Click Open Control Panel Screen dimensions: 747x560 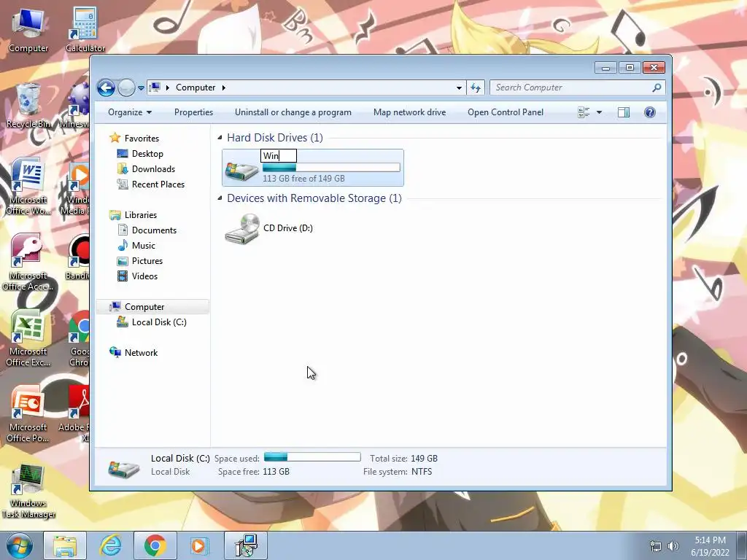click(506, 112)
